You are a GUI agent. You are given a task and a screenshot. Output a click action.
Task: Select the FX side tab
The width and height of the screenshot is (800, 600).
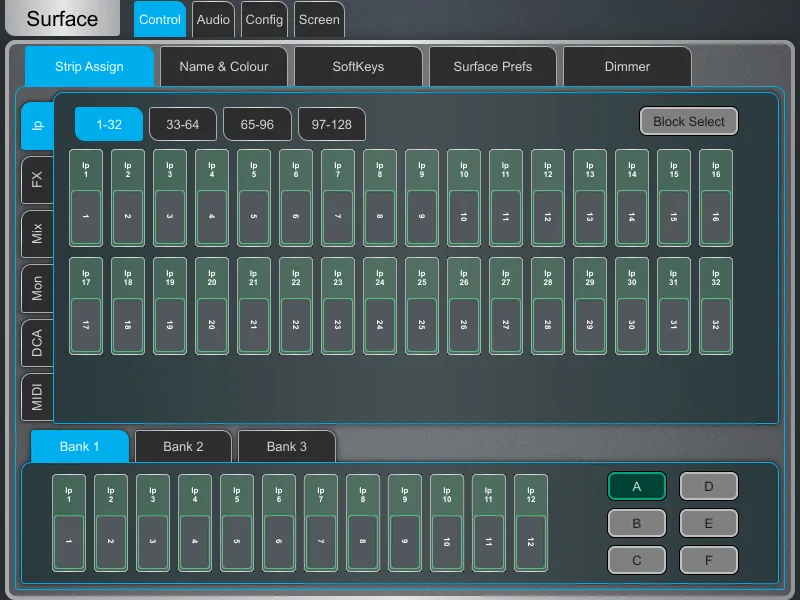37,180
